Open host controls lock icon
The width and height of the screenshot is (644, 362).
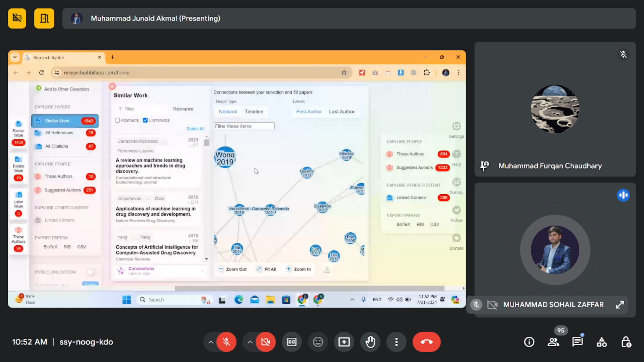[x=626, y=342]
